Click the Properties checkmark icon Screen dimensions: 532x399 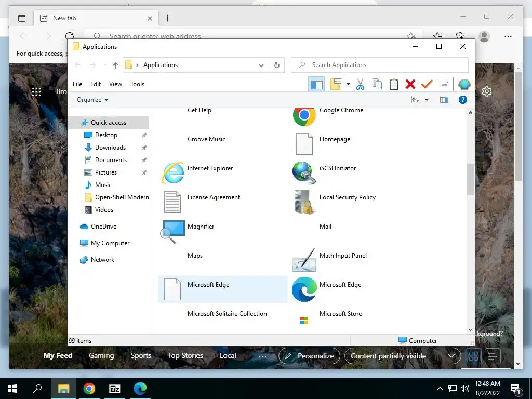click(x=427, y=84)
